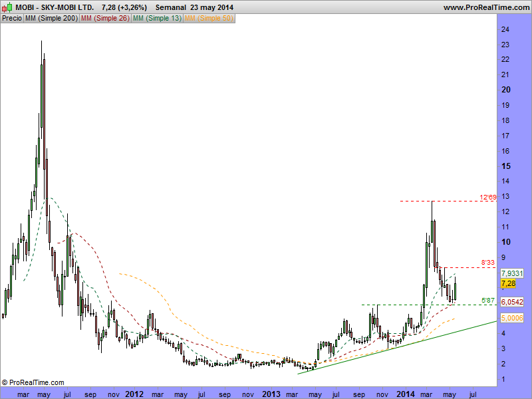Click the 6,0542 moving average value tag
The width and height of the screenshot is (532, 399).
512,302
